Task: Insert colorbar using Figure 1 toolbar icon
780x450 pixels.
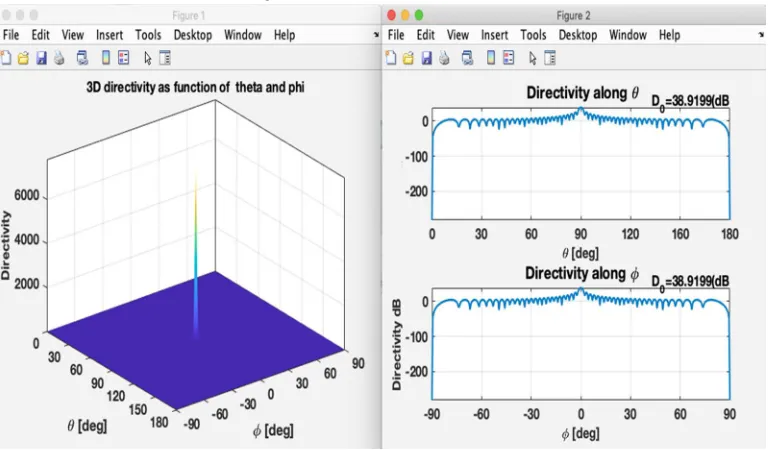Action: point(105,58)
